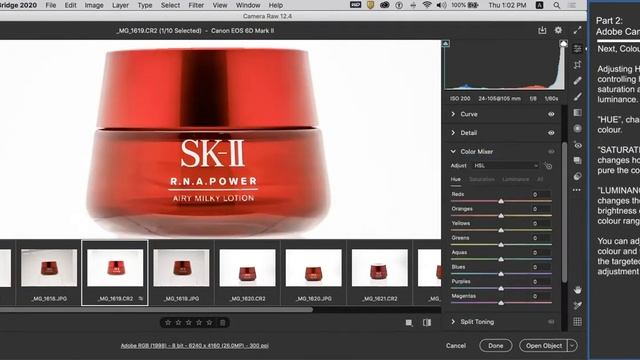Click the Save image download icon
Screen dimensions: 640x360
542,30
